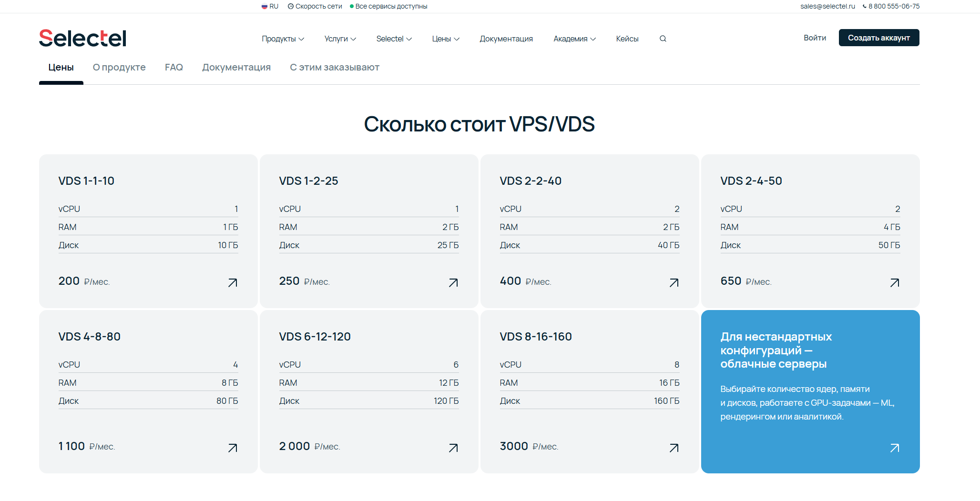This screenshot has height=501, width=980.
Task: Open the VDS 1-2-25 plan title
Action: [x=308, y=181]
